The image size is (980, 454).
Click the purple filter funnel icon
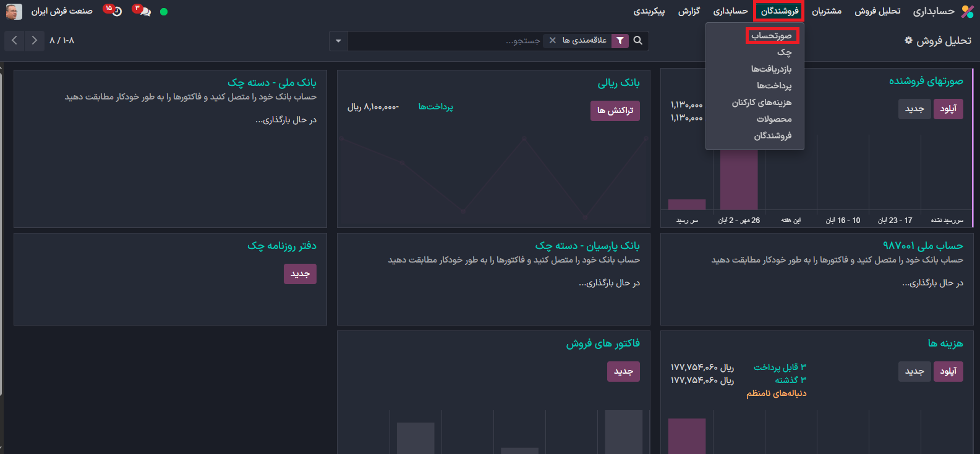620,41
